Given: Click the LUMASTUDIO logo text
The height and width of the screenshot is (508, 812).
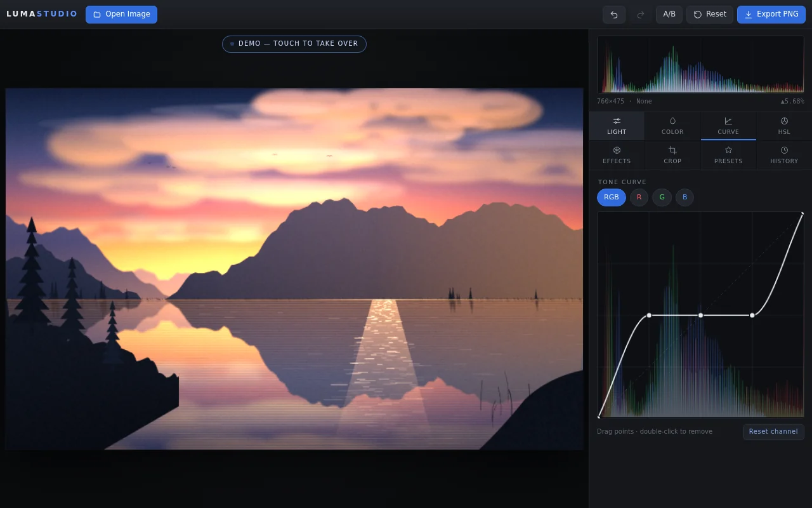Looking at the screenshot, I should pyautogui.click(x=42, y=14).
